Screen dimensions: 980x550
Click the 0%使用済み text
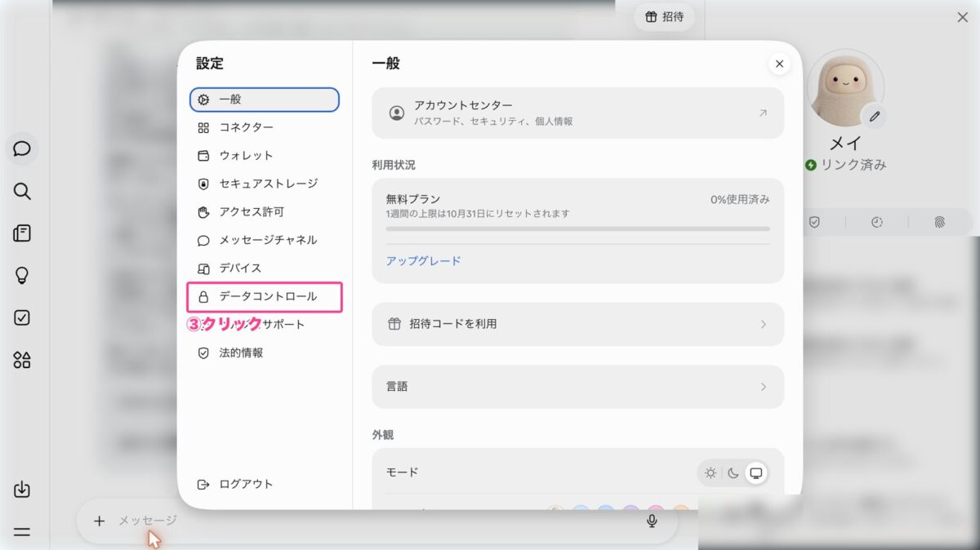coord(740,199)
